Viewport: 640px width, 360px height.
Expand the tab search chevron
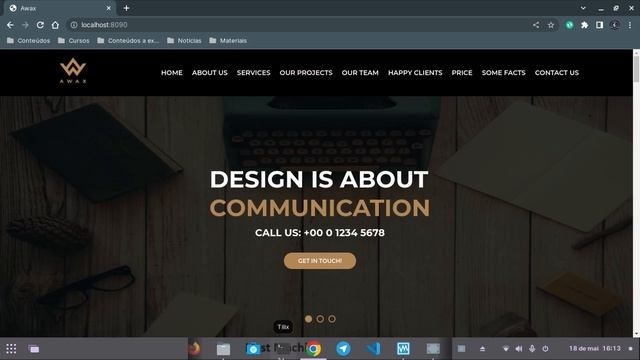pyautogui.click(x=583, y=8)
